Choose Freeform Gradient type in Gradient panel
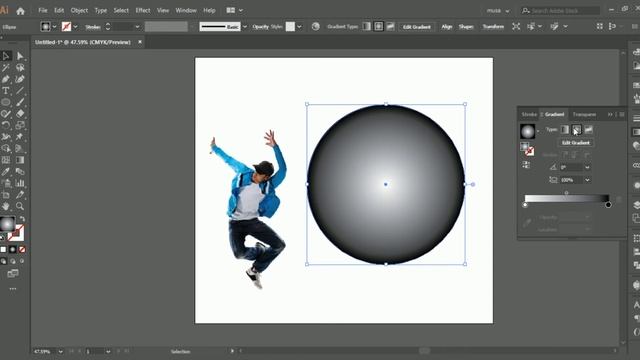Image resolution: width=640 pixels, height=360 pixels. (x=588, y=129)
